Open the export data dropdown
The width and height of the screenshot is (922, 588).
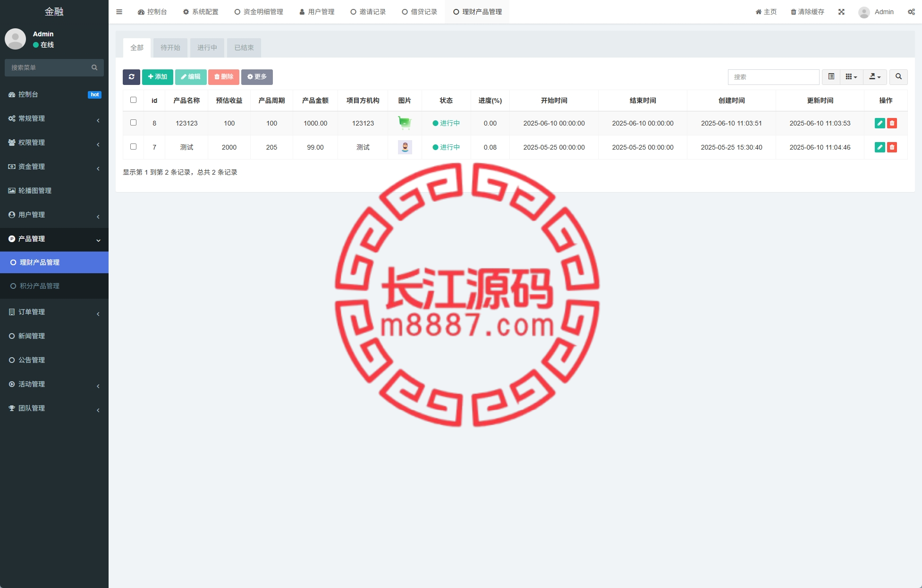[x=875, y=77]
